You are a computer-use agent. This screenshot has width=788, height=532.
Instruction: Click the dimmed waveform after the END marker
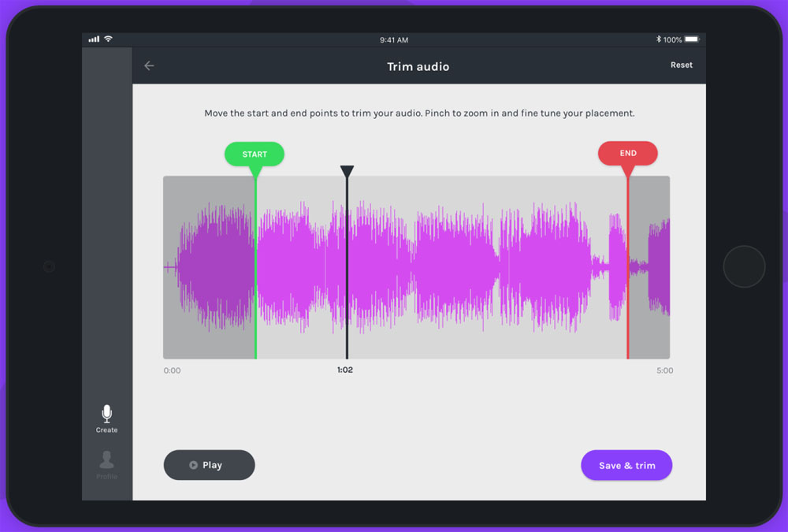pos(650,268)
